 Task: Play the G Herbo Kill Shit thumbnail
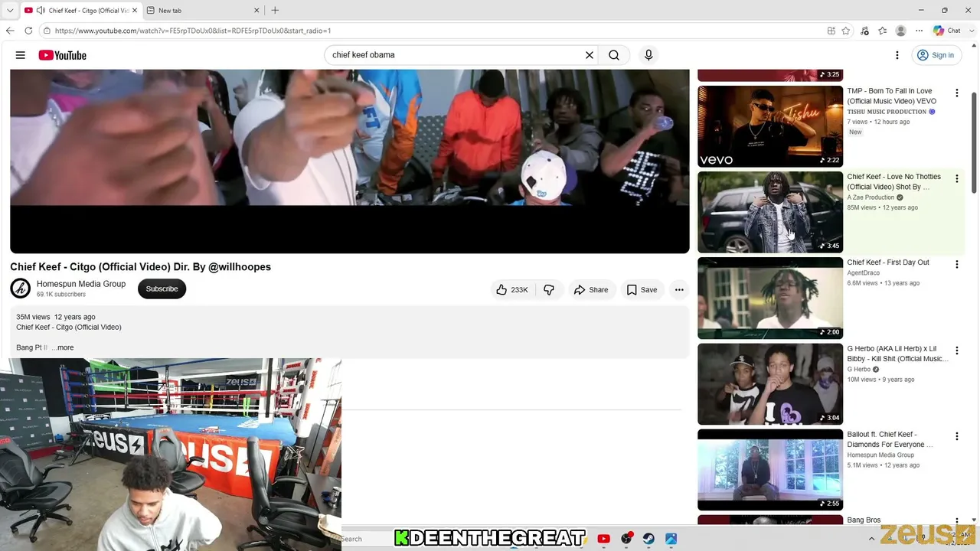(x=770, y=384)
